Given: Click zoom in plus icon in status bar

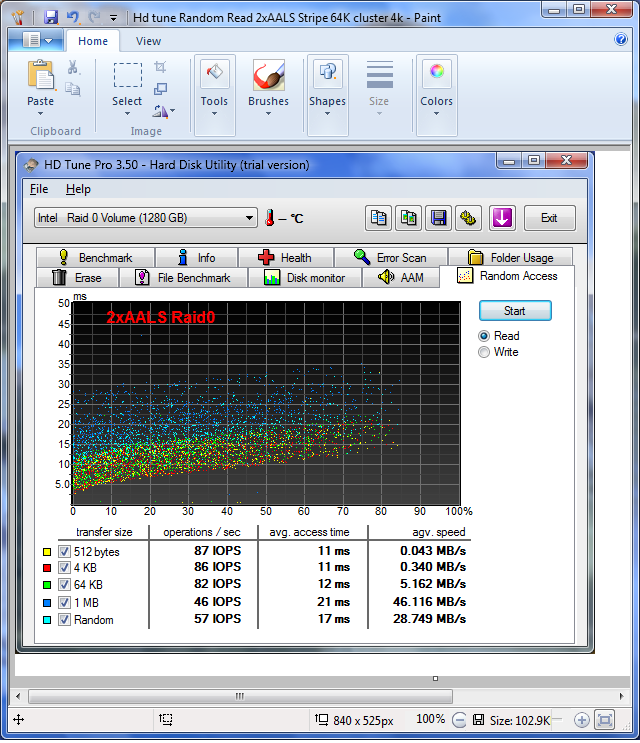Looking at the screenshot, I should (x=581, y=720).
